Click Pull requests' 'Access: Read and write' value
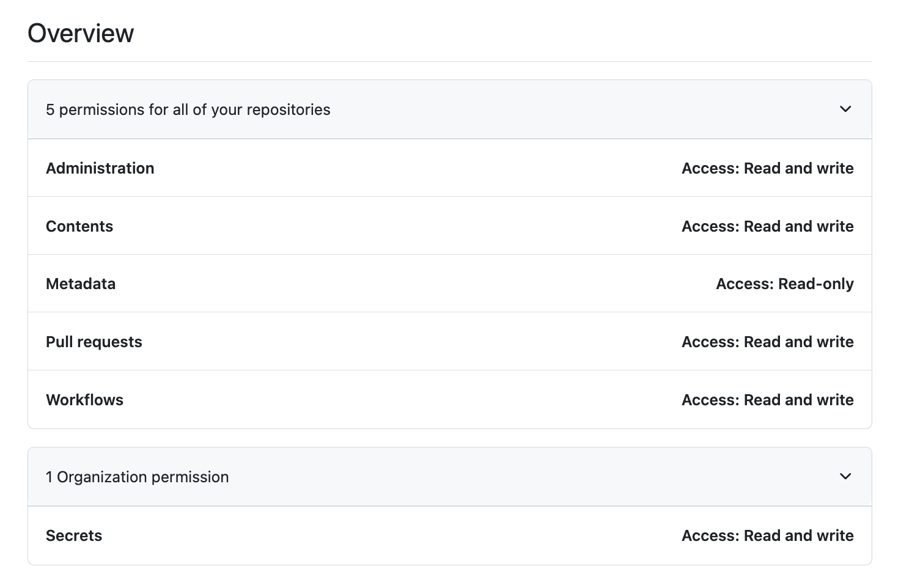901x588 pixels. pyautogui.click(x=768, y=342)
